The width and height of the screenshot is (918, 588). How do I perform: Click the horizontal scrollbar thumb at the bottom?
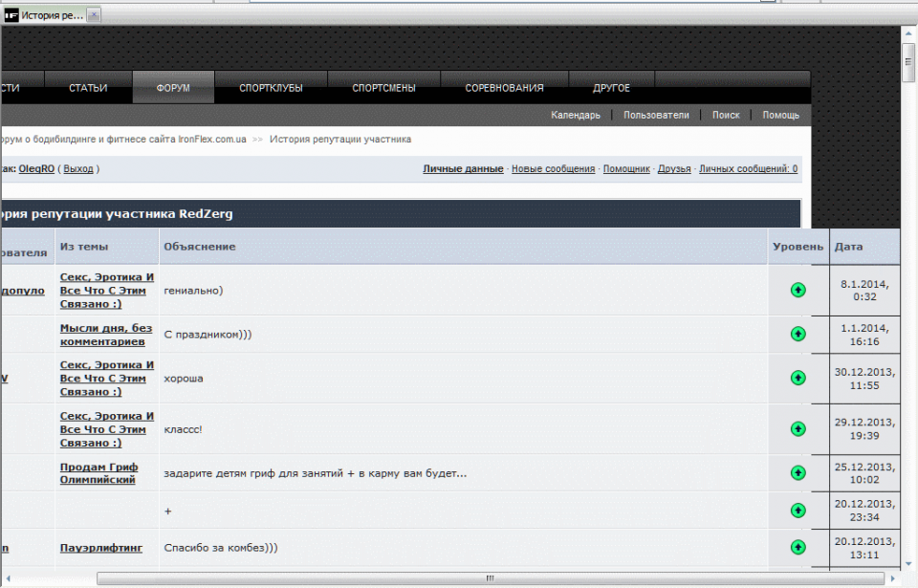click(490, 578)
